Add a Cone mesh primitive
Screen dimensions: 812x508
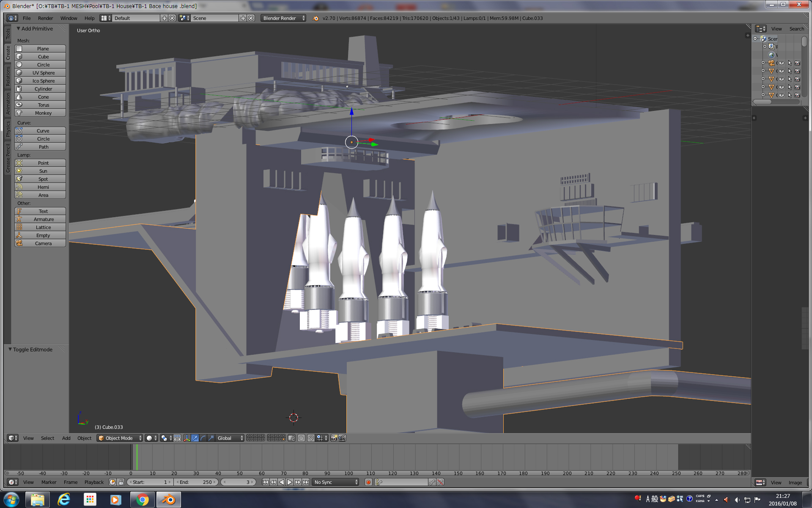(x=40, y=97)
